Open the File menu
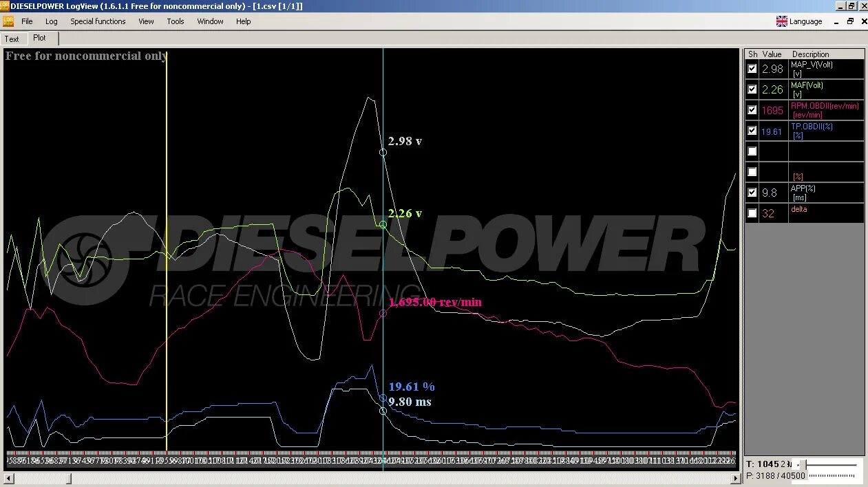 [27, 21]
